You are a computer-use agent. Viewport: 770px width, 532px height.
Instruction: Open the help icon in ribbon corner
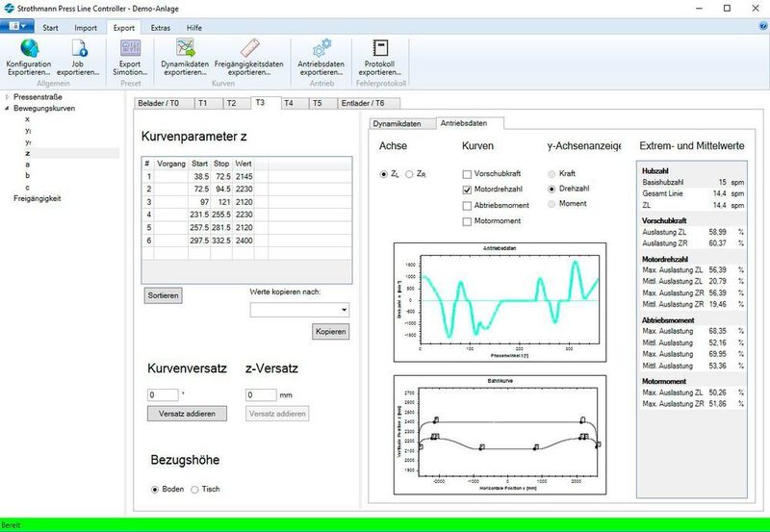click(761, 27)
